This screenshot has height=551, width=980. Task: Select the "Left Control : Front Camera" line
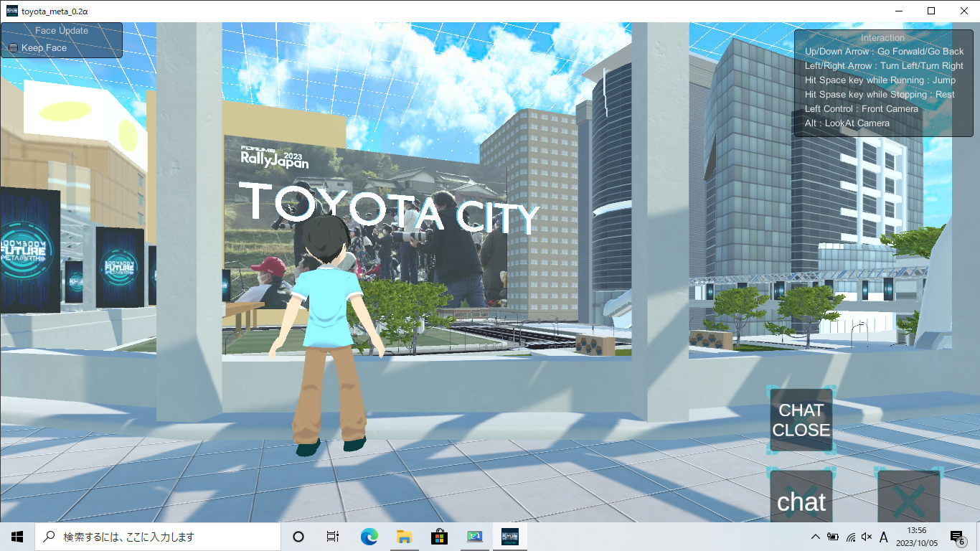(x=862, y=109)
